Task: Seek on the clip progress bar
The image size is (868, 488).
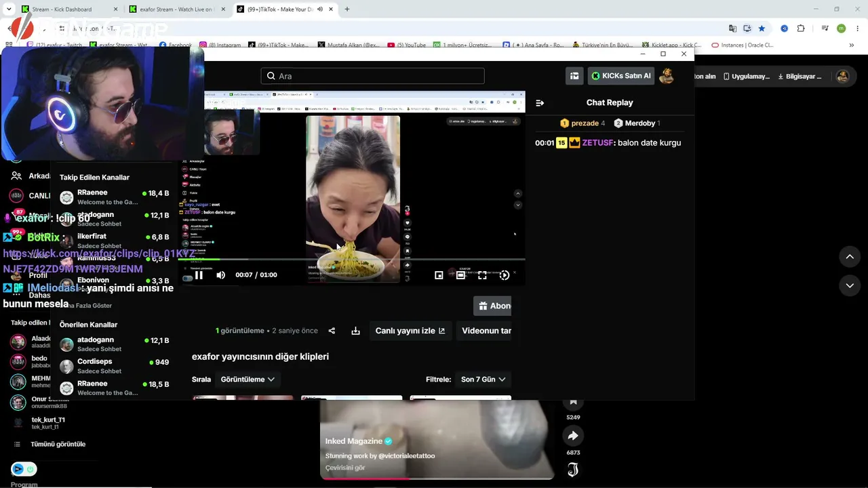Action: coord(351,260)
